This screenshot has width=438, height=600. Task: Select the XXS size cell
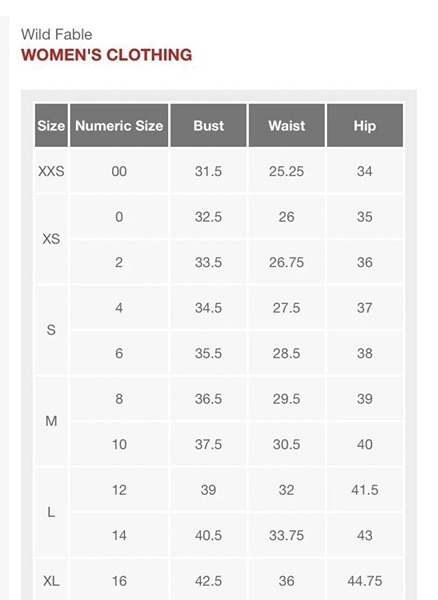(51, 171)
